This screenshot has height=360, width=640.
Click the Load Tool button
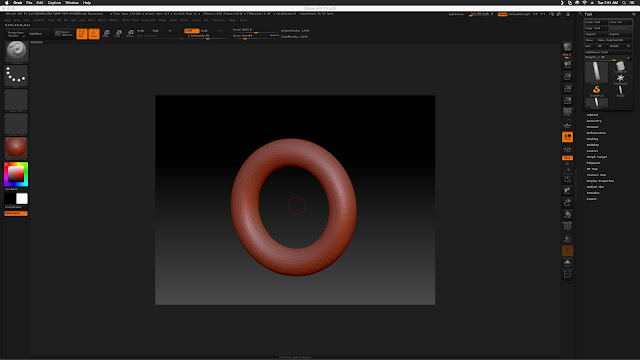596,22
